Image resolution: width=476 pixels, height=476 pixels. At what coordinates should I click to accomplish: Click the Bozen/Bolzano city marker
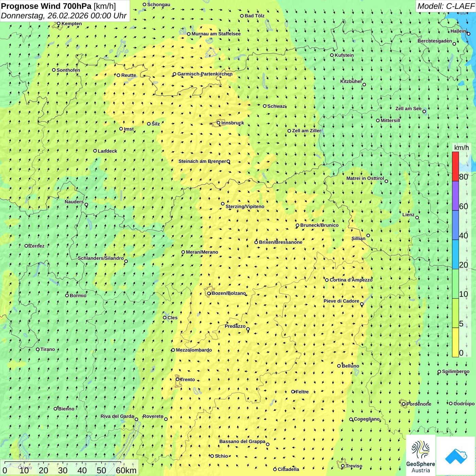tap(209, 293)
